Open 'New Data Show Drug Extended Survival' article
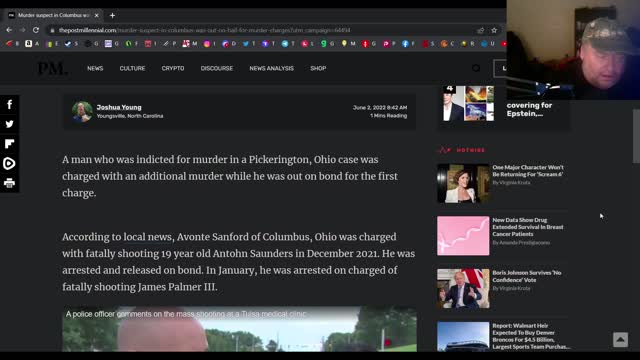 [x=528, y=227]
